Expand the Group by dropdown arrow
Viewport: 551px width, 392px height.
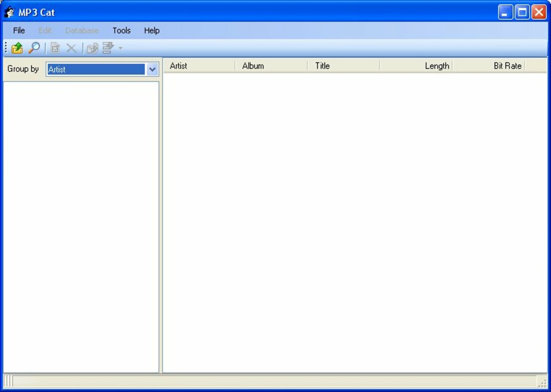tap(152, 69)
